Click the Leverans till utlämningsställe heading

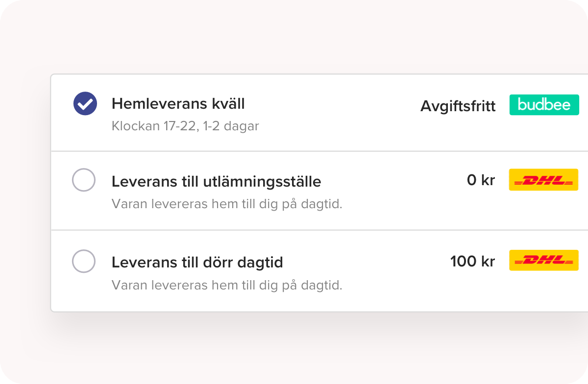(x=217, y=182)
